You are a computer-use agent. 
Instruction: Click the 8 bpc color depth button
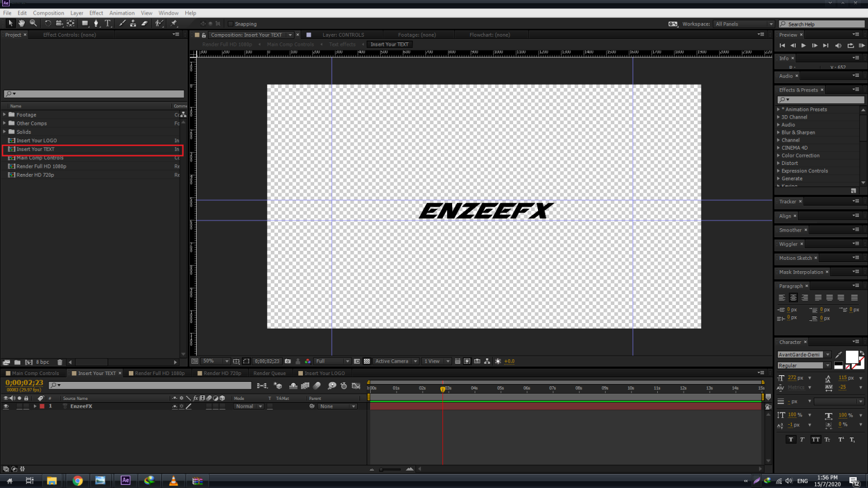coord(42,362)
